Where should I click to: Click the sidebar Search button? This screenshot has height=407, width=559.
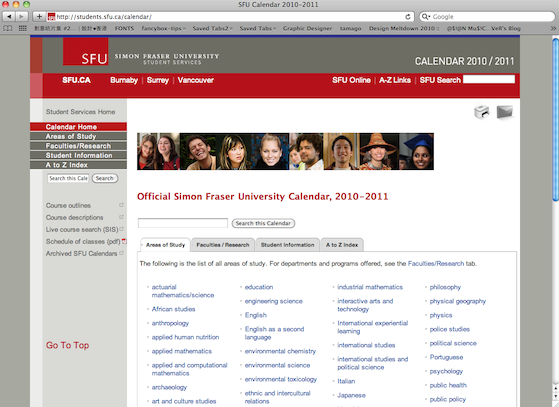click(105, 178)
